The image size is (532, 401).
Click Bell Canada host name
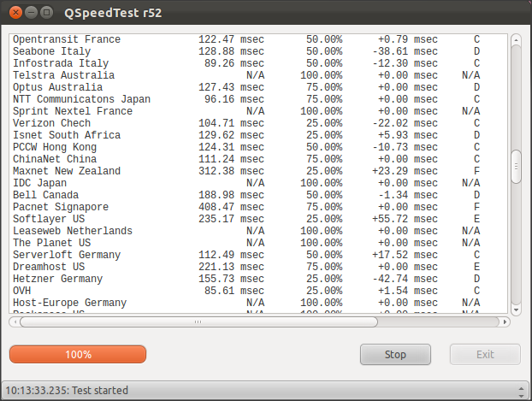tap(46, 195)
